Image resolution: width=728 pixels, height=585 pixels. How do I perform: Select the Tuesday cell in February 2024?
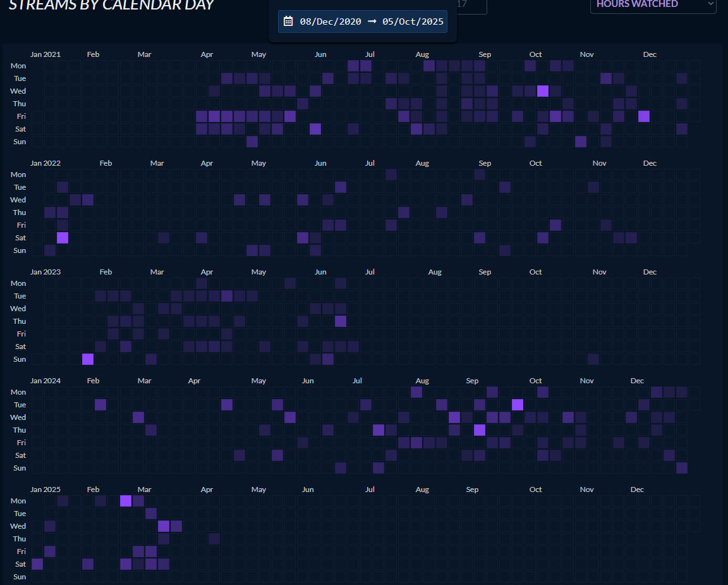(100, 405)
